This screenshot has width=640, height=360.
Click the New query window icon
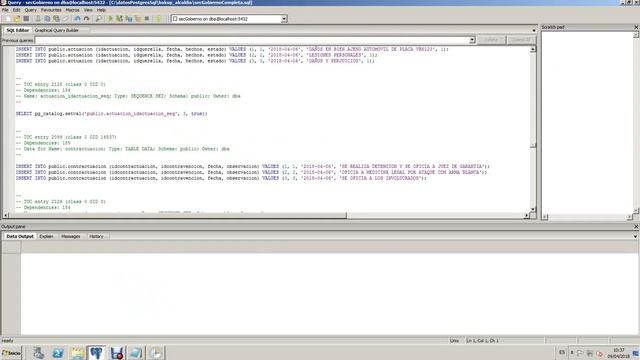pos(8,19)
